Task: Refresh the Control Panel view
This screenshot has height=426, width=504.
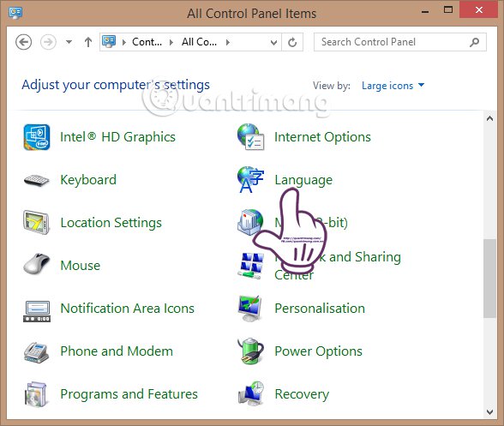Action: 292,42
